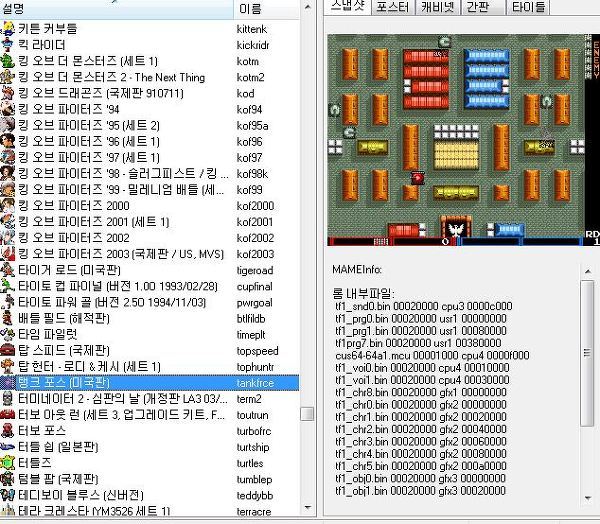Click the timeplt short name
Image resolution: width=600 pixels, height=524 pixels.
[x=251, y=335]
